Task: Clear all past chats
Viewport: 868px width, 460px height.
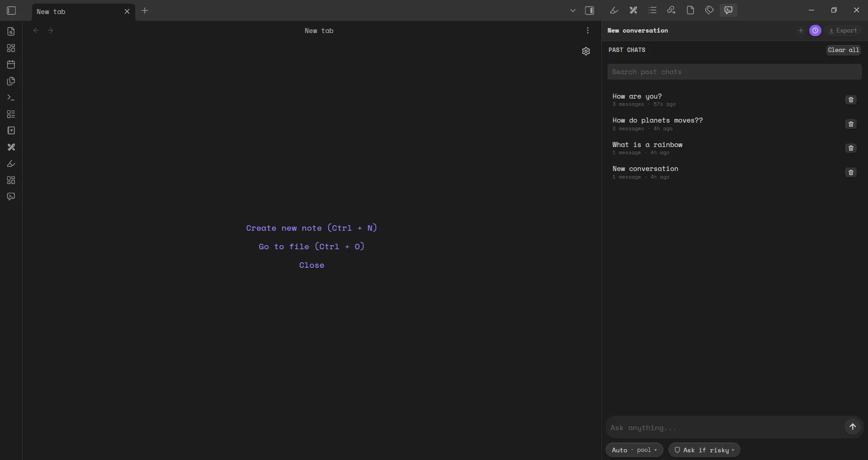Action: coord(844,50)
